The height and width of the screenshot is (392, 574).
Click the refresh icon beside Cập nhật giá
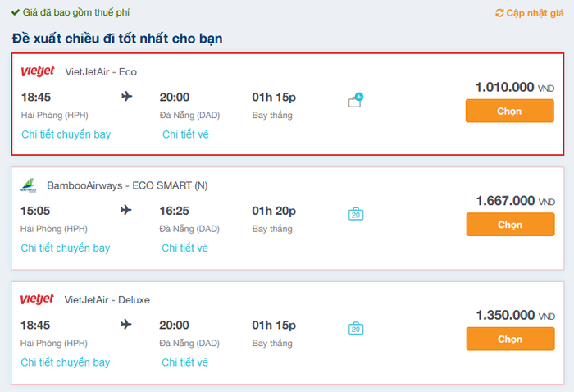[x=499, y=14]
